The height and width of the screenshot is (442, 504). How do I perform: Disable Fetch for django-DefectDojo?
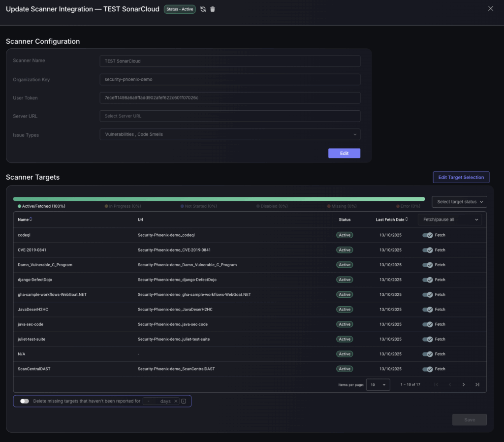[x=427, y=280]
